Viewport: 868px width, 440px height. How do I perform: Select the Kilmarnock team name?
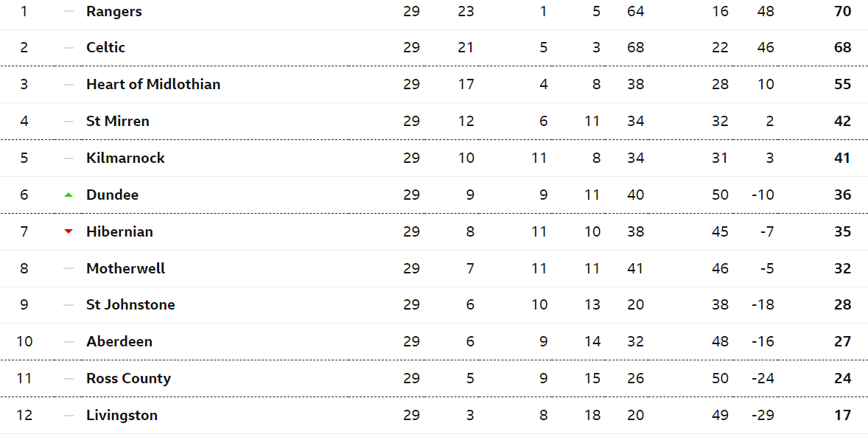[x=126, y=158]
